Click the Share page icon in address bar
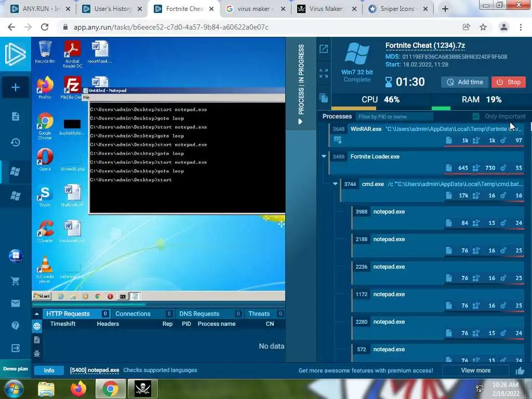This screenshot has height=399, width=532. point(467,27)
